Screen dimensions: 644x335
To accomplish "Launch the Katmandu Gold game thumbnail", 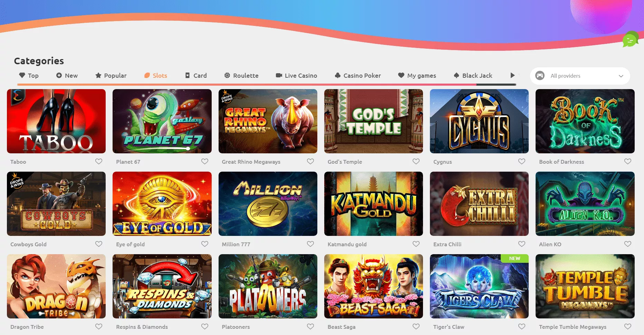I will (374, 204).
